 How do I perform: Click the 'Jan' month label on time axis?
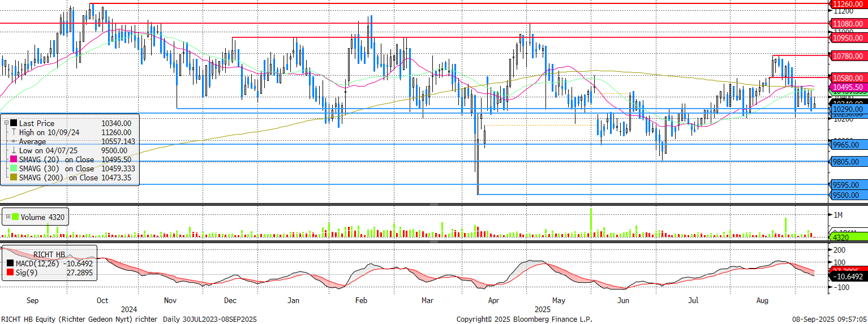coord(293,301)
